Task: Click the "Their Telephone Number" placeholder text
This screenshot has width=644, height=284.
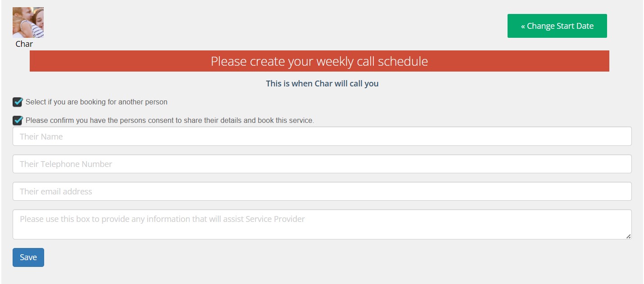Action: [66, 164]
